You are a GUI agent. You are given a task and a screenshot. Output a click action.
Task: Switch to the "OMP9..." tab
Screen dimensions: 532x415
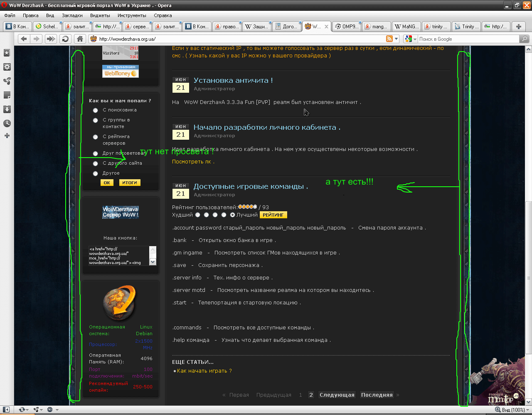coord(346,27)
